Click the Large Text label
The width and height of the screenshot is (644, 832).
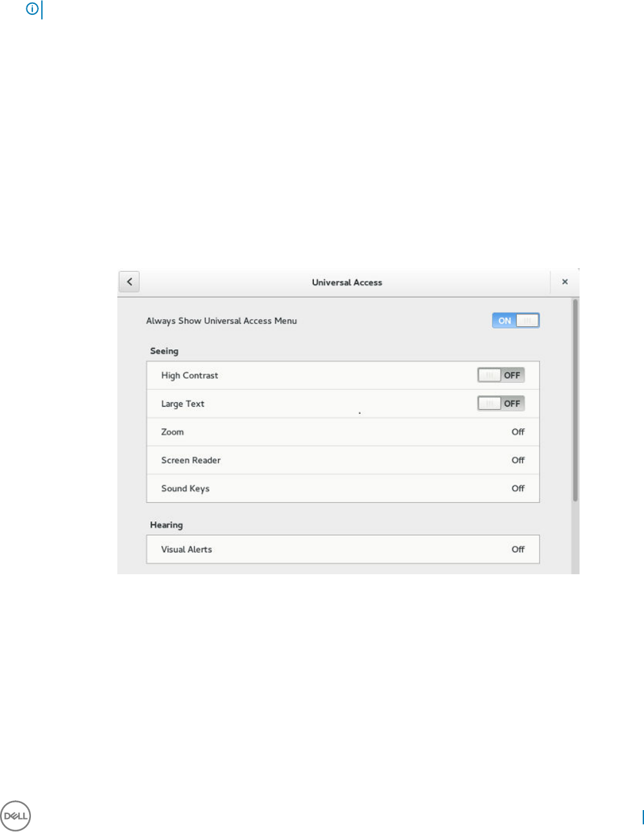tap(182, 403)
